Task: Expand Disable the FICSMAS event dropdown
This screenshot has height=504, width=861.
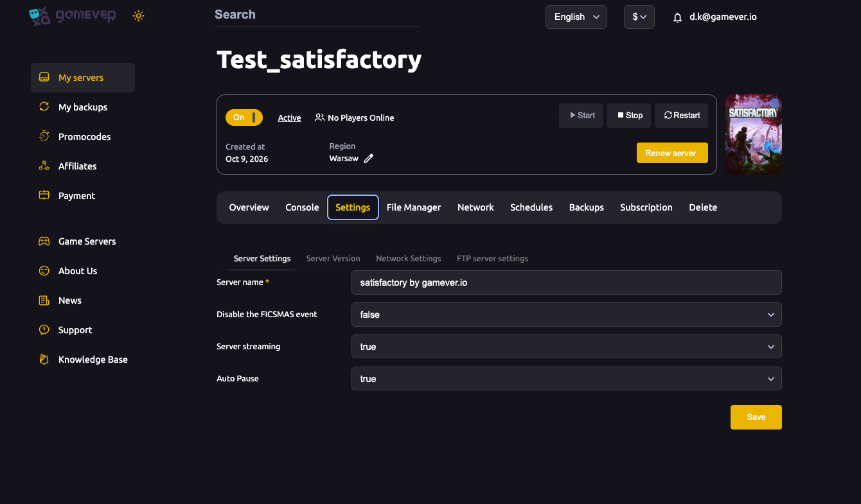Action: (x=567, y=315)
